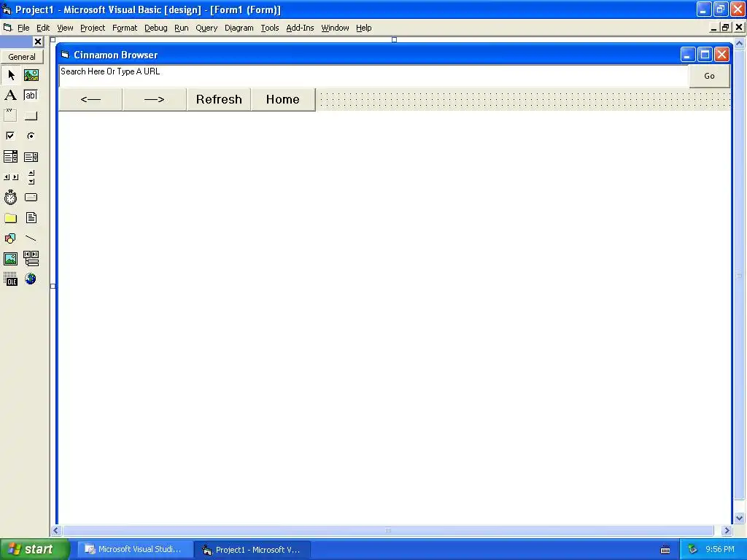This screenshot has height=560, width=747.
Task: Open the Format menu
Action: tap(125, 28)
